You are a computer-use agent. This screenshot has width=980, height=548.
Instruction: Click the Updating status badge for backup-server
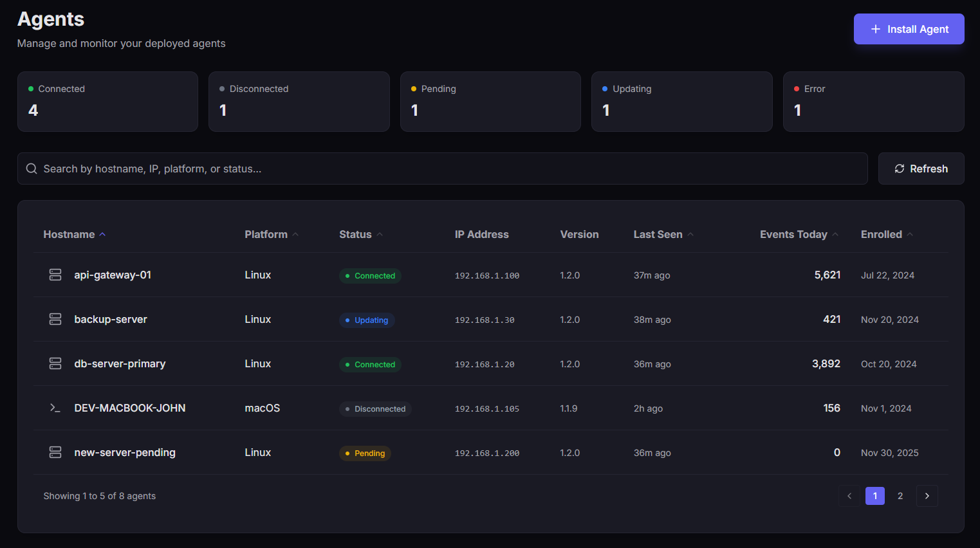coord(367,320)
